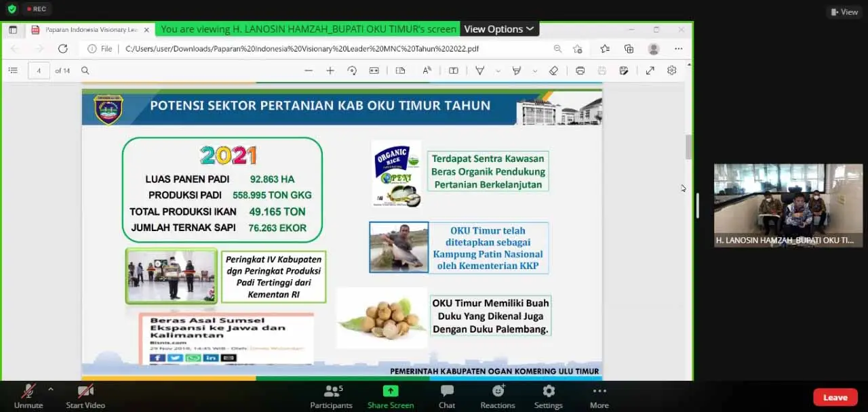
Task: Close the Paparan Indonesia PDF tab
Action: point(147,30)
